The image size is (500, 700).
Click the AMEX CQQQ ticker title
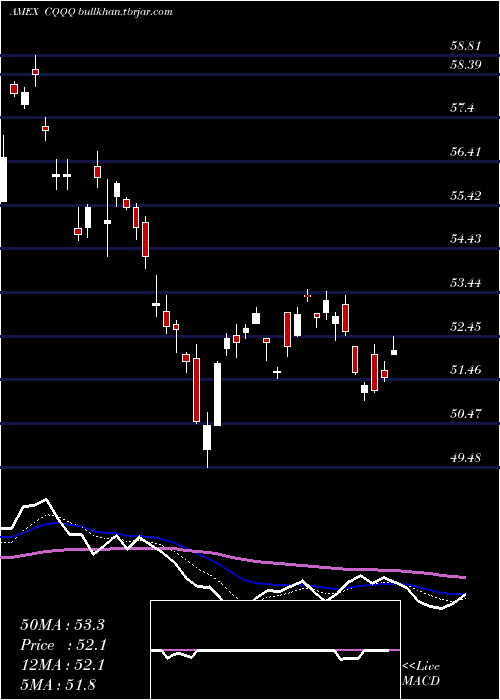(42, 12)
